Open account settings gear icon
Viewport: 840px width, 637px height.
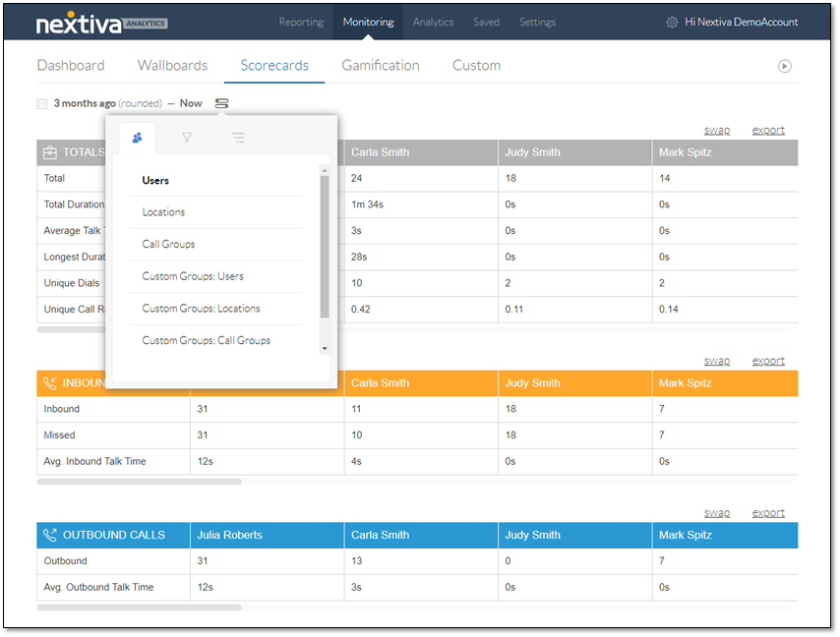[671, 22]
